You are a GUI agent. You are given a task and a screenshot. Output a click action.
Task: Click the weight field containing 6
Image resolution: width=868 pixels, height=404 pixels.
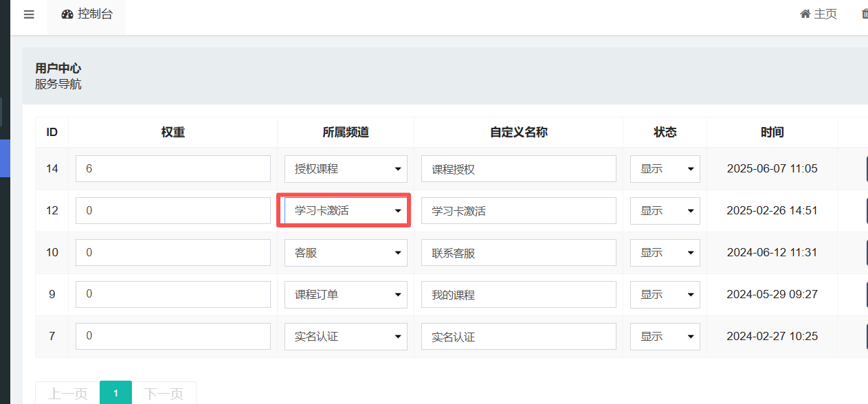(173, 169)
